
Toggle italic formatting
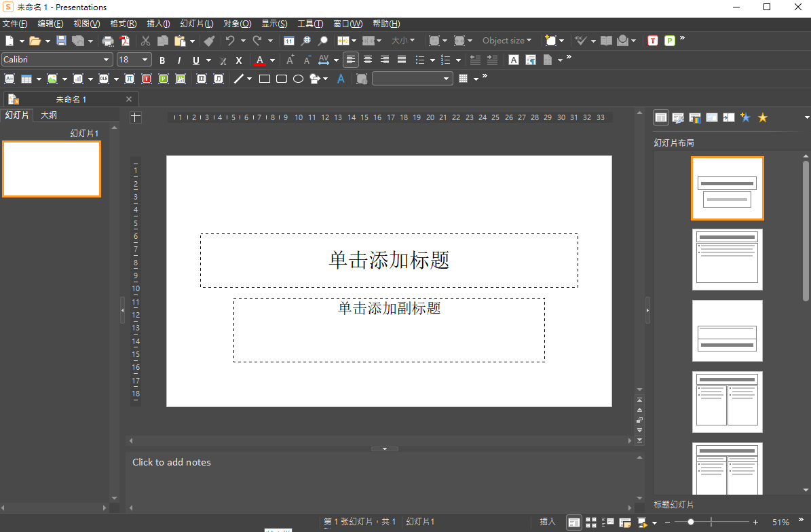click(x=179, y=60)
